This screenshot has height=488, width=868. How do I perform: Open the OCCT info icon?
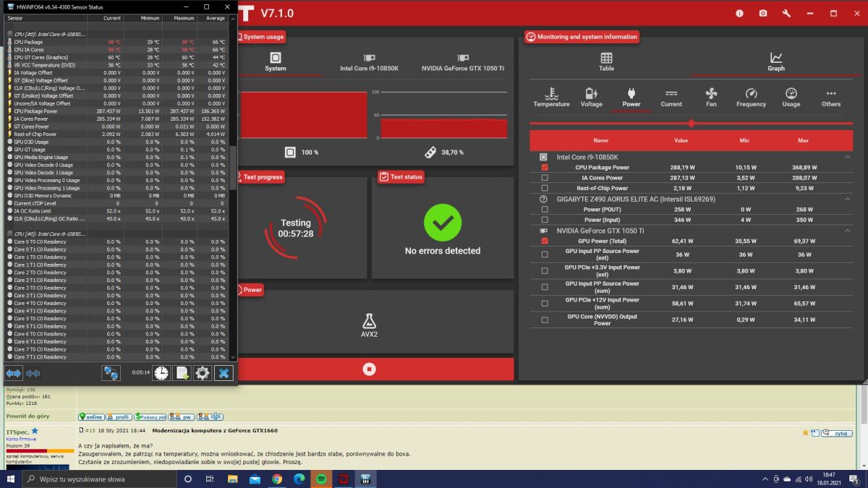tap(739, 13)
